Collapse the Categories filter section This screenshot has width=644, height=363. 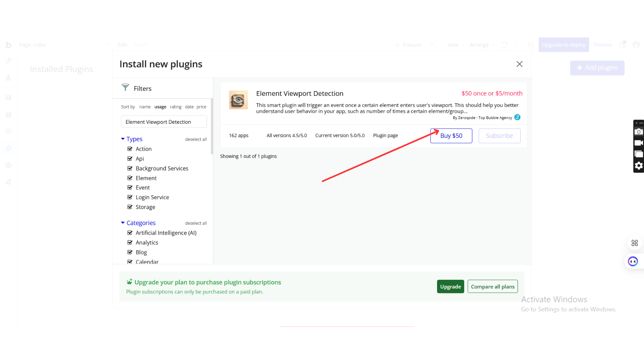tap(138, 223)
